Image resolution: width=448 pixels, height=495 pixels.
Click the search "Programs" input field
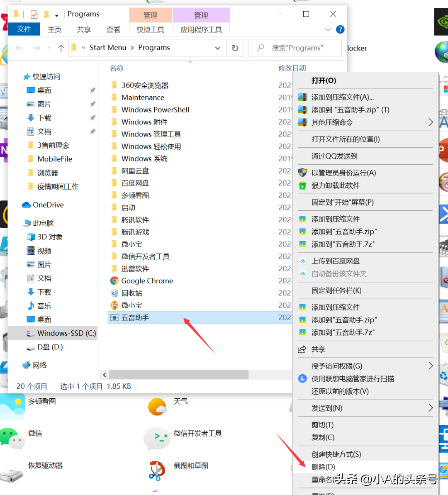click(295, 48)
